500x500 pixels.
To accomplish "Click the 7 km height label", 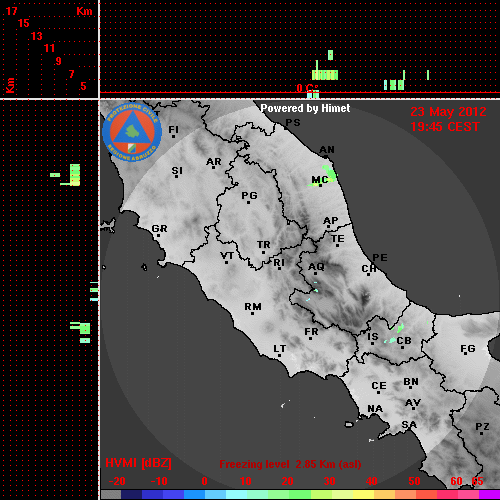I will point(71,74).
